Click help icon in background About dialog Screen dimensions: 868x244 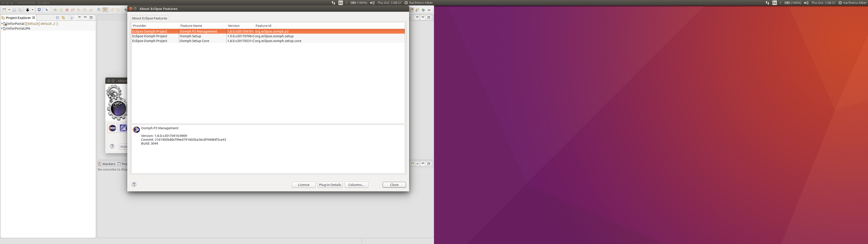pos(112,146)
